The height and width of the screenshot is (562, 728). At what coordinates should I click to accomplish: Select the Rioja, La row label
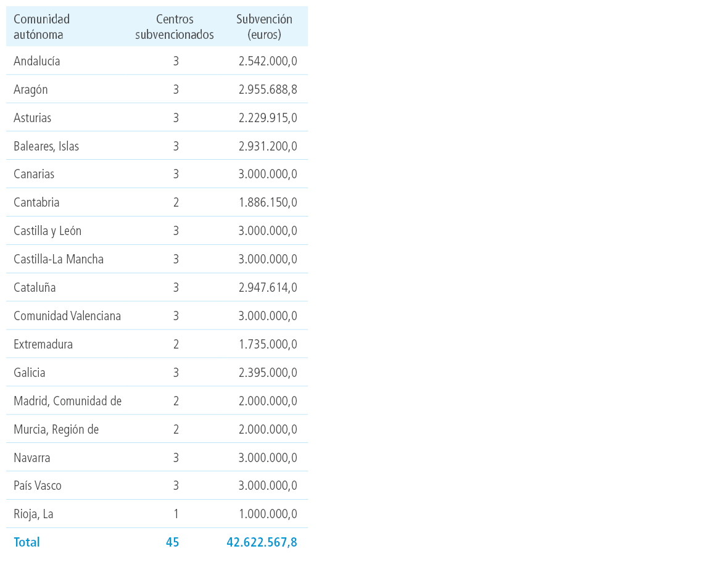click(x=33, y=514)
